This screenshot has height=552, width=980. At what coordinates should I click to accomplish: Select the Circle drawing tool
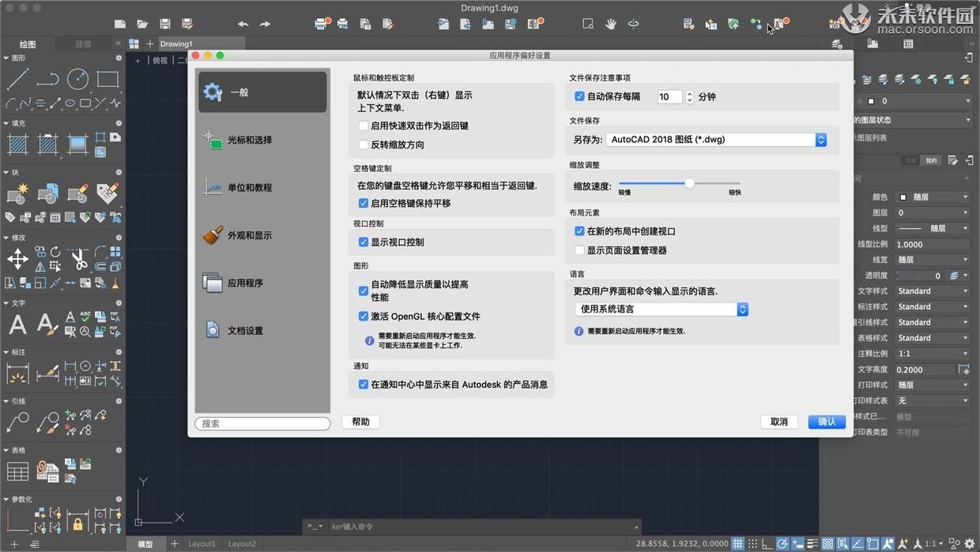click(x=77, y=79)
